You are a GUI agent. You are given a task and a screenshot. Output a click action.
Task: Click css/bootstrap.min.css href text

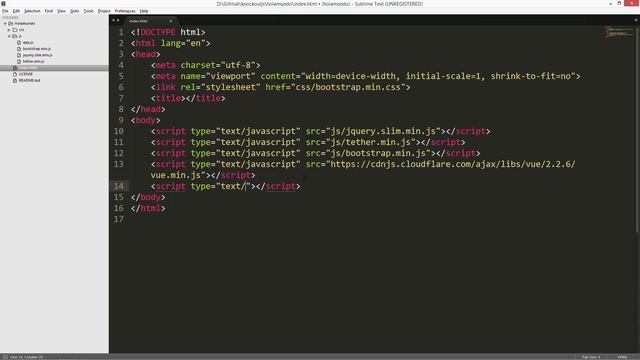[348, 87]
